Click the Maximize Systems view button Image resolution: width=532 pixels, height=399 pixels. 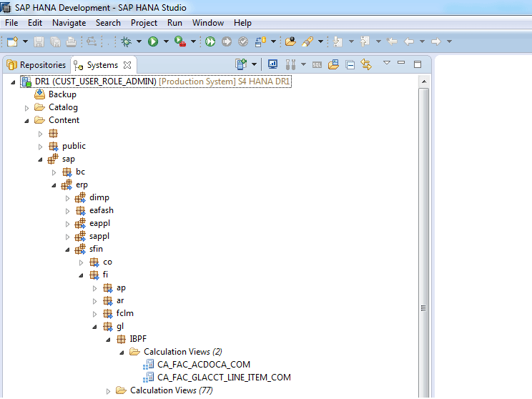click(x=418, y=64)
